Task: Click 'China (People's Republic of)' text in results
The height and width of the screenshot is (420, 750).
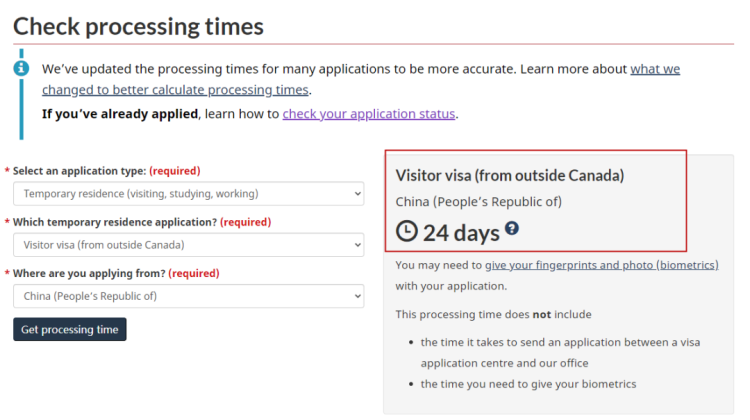Action: pos(479,202)
